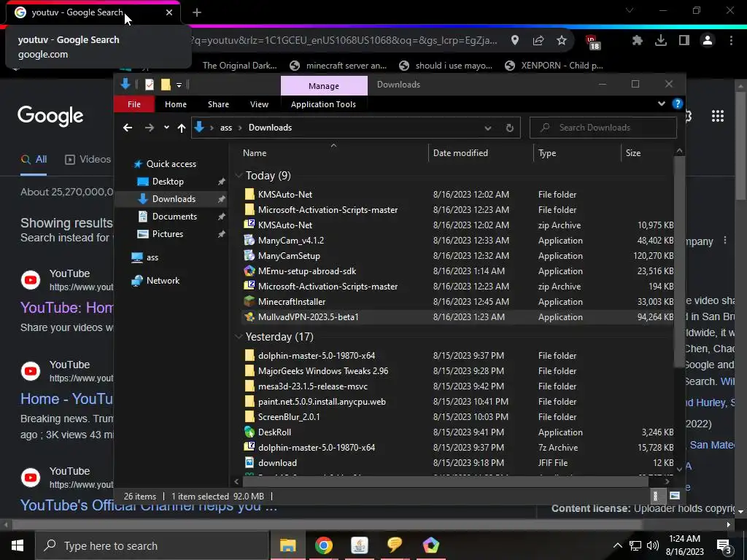Select the ManyCam_v4.1.2 application icon
This screenshot has height=560, width=747.
pos(249,241)
